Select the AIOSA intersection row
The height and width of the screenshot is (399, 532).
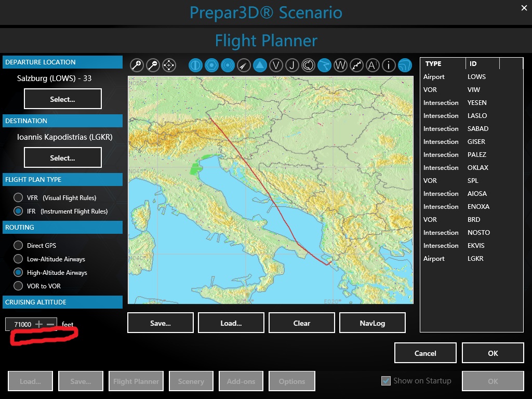[472, 193]
